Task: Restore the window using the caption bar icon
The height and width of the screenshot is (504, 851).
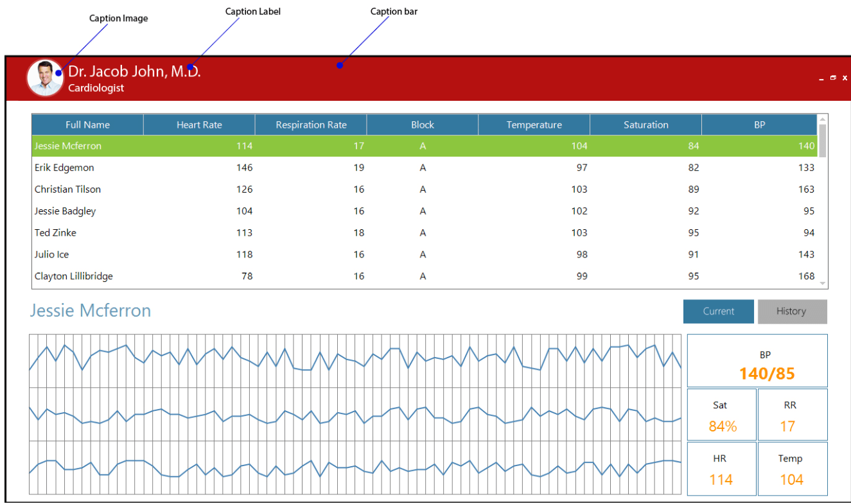Action: coord(833,78)
